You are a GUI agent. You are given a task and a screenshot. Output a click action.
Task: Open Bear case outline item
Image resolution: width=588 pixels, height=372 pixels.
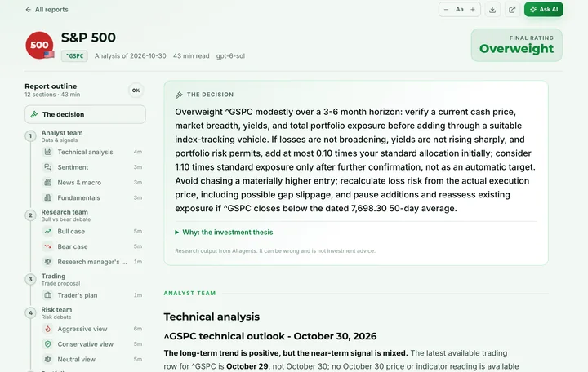coord(92,246)
